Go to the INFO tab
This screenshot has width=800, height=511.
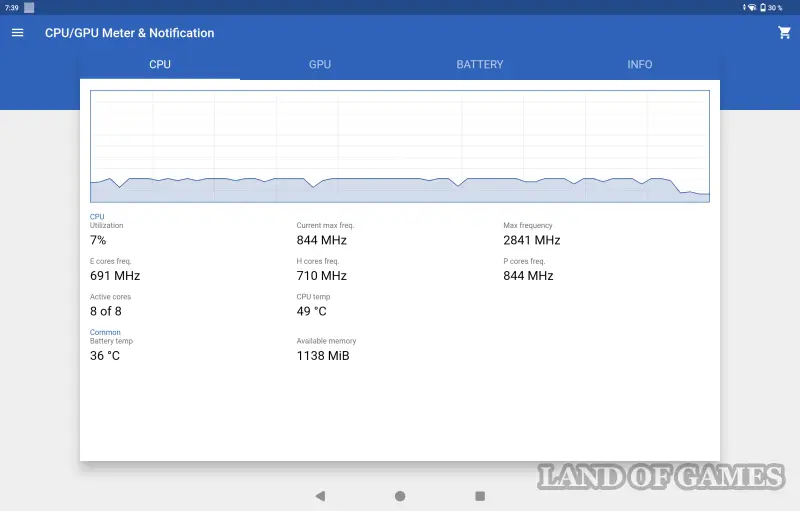[640, 65]
